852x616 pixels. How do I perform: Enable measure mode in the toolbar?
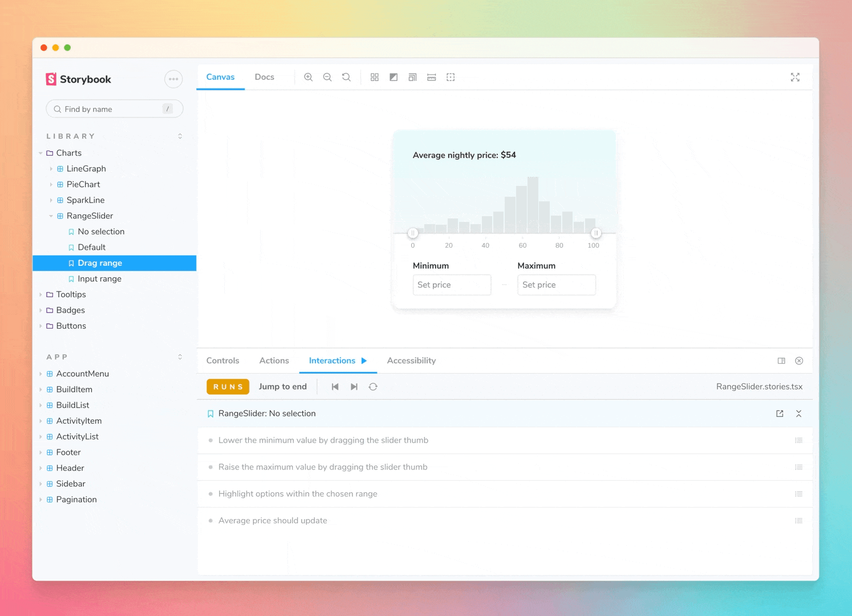click(431, 77)
